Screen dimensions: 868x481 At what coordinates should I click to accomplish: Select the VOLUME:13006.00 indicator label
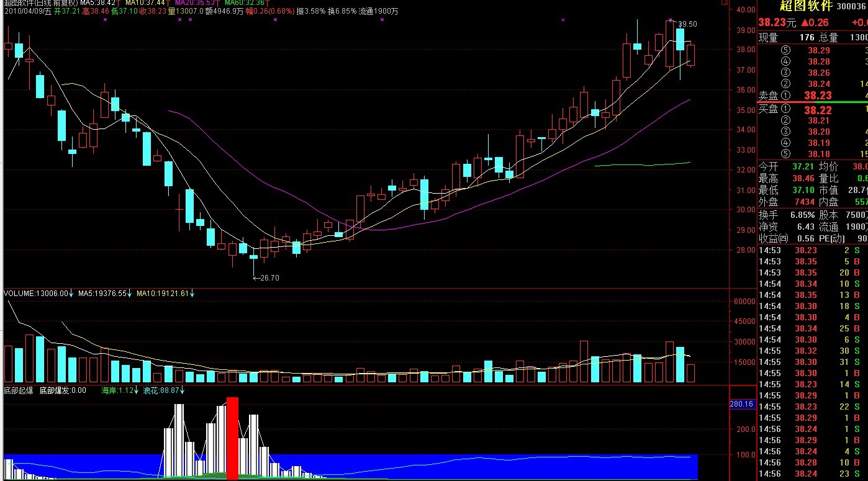[36, 293]
